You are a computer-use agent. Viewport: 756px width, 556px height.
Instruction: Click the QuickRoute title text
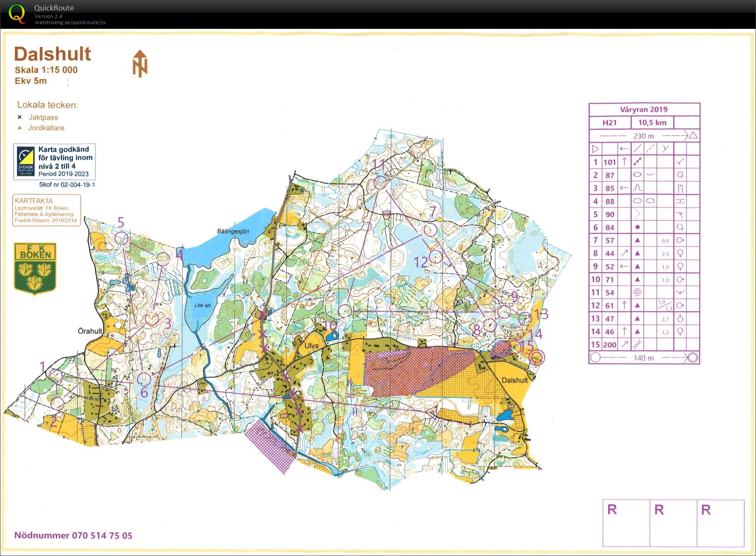click(54, 8)
